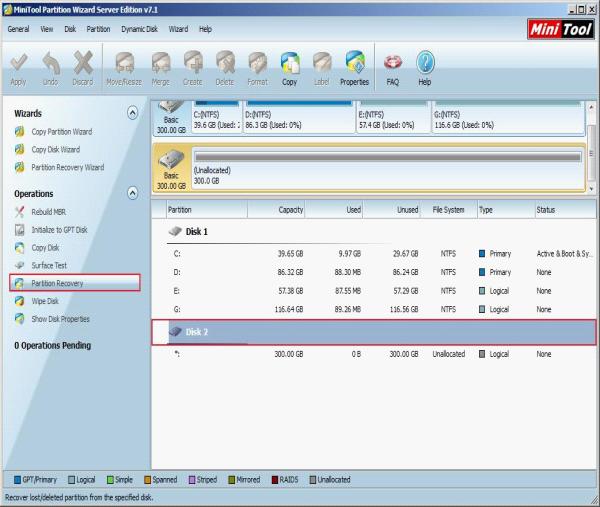Viewport: 600px width, 507px height.
Task: Sort by Status column header
Action: (x=565, y=210)
